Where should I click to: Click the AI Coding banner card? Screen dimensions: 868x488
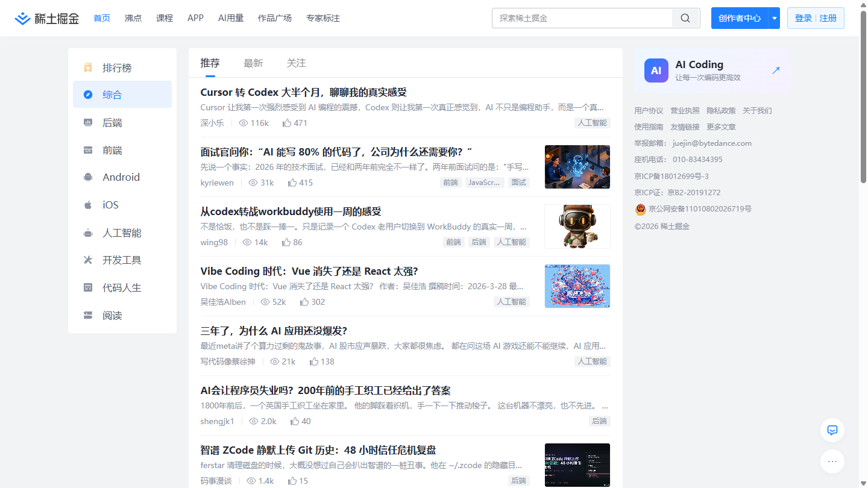(712, 70)
